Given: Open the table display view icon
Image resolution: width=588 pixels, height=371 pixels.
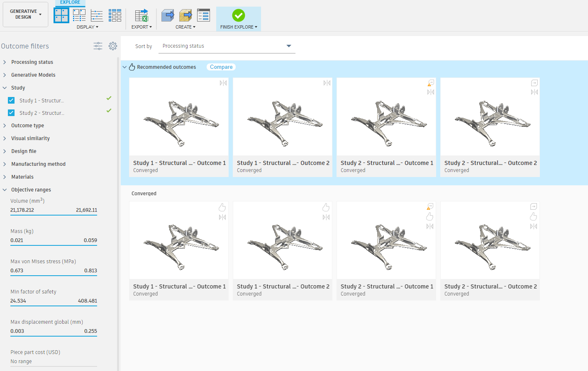Looking at the screenshot, I should pos(115,15).
